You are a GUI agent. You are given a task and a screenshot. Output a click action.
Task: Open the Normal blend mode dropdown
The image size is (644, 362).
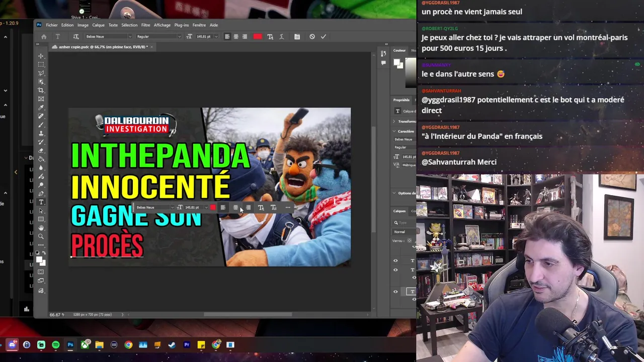coord(404,232)
